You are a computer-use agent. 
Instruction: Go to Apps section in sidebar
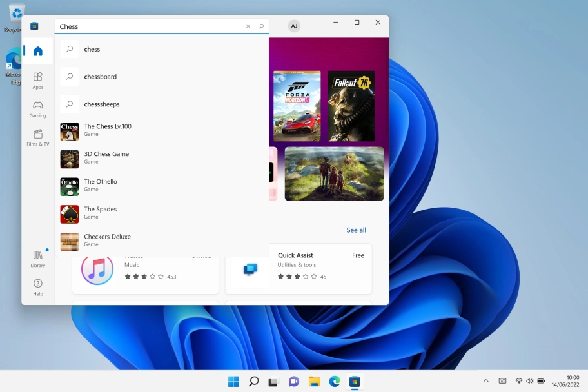38,80
